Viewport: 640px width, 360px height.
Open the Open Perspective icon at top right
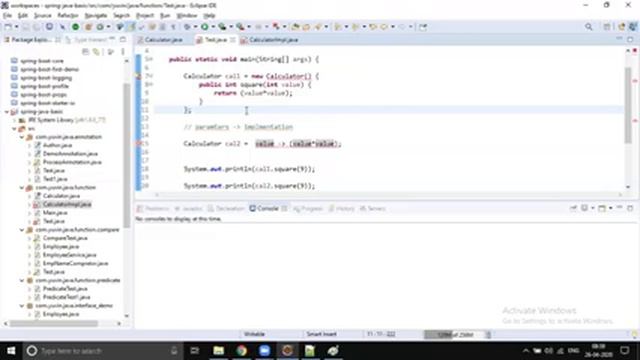pos(607,27)
